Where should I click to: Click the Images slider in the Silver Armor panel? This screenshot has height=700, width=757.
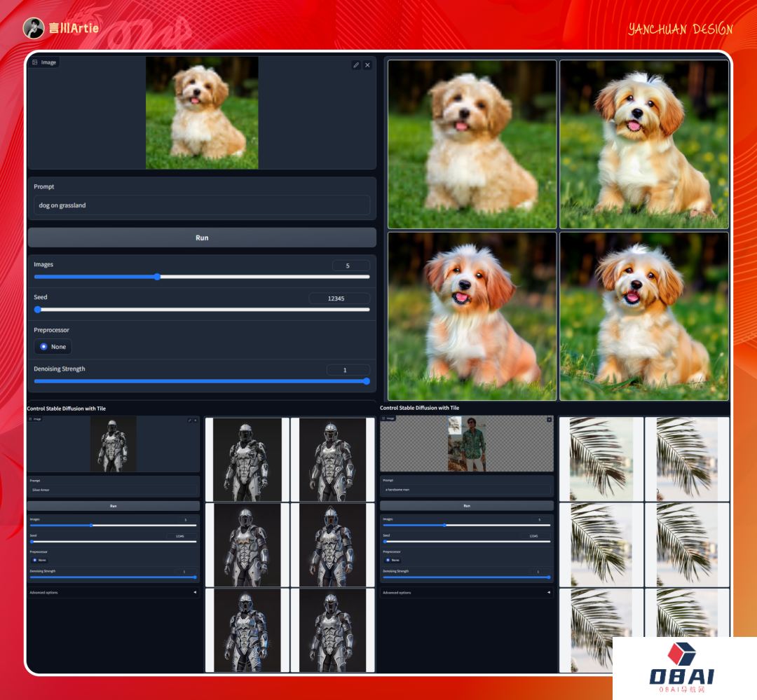click(x=113, y=526)
